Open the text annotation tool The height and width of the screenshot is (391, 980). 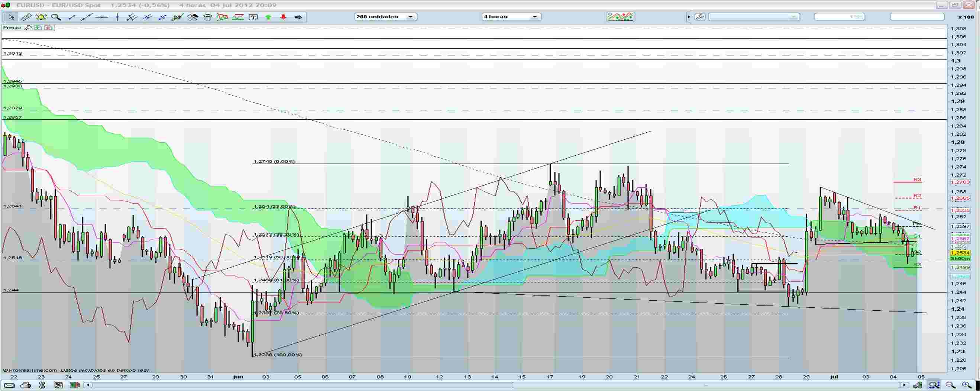pos(252,17)
